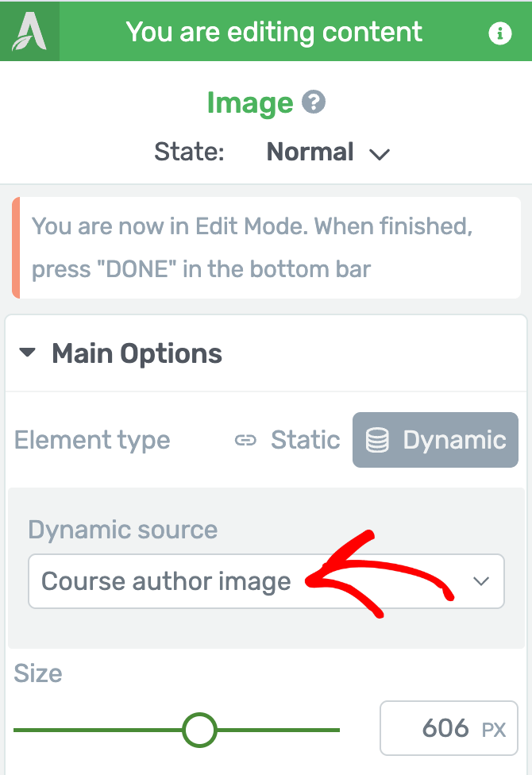Click the size value field showing 606
532x775 pixels.
[x=449, y=727]
